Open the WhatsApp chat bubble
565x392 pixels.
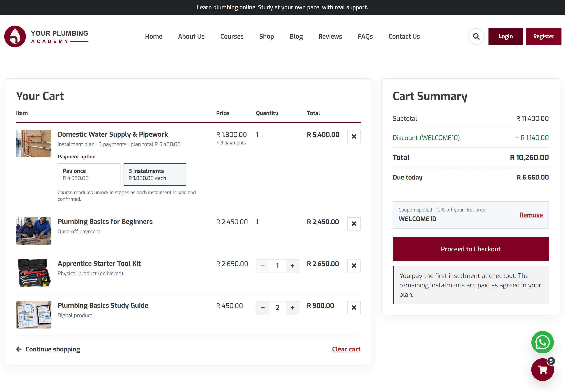542,342
